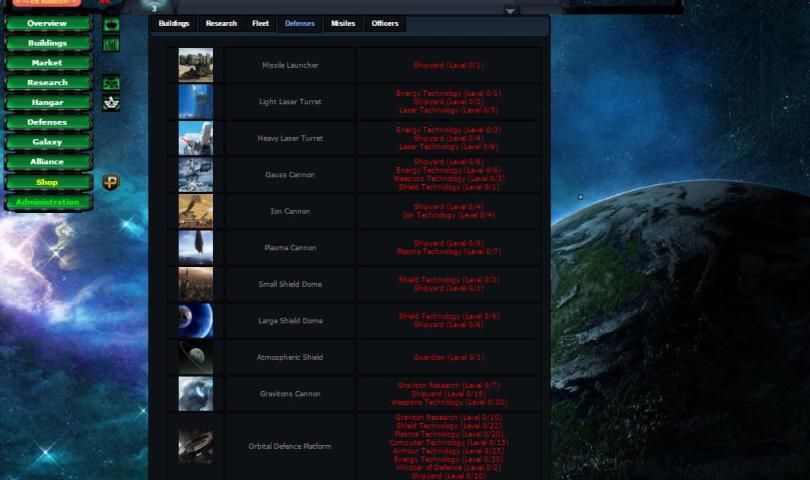Click the Orbital Defence Platform image

[195, 446]
